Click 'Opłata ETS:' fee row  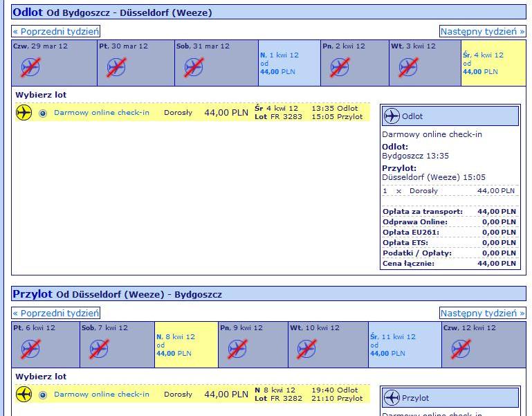pyautogui.click(x=449, y=242)
